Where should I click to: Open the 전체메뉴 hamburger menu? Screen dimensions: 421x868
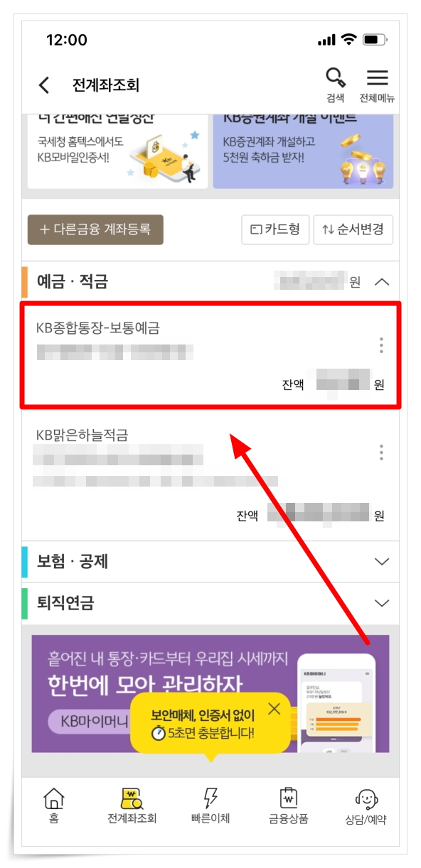[x=377, y=78]
